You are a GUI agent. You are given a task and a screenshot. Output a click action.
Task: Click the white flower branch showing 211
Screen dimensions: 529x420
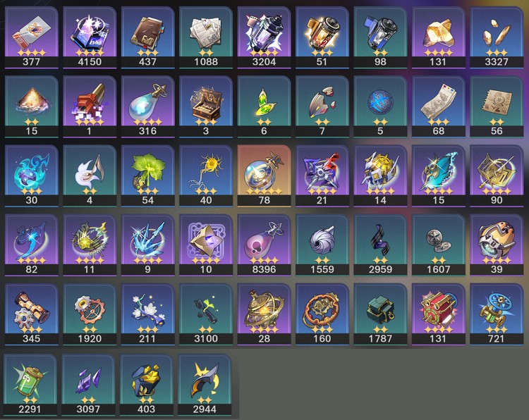pyautogui.click(x=148, y=314)
